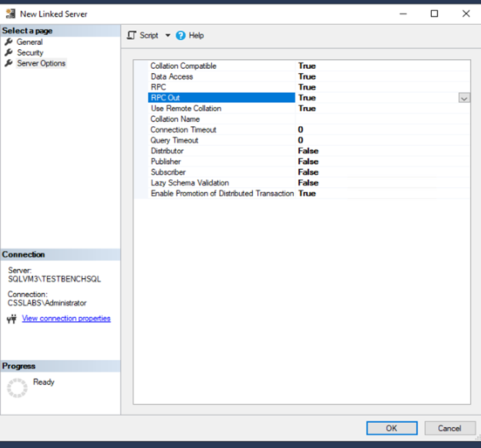Viewport: 481px width, 448px height.
Task: Select the highlighted RPC Out property
Action: point(221,98)
